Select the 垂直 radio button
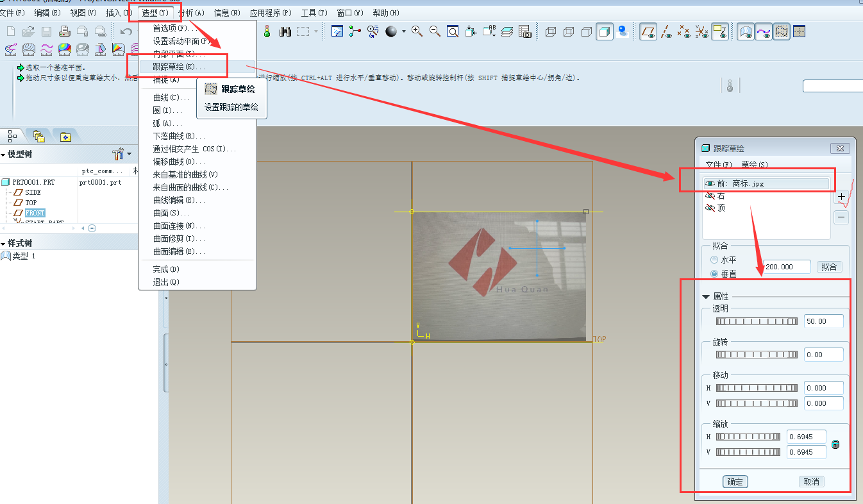Image resolution: width=863 pixels, height=504 pixels. click(714, 274)
